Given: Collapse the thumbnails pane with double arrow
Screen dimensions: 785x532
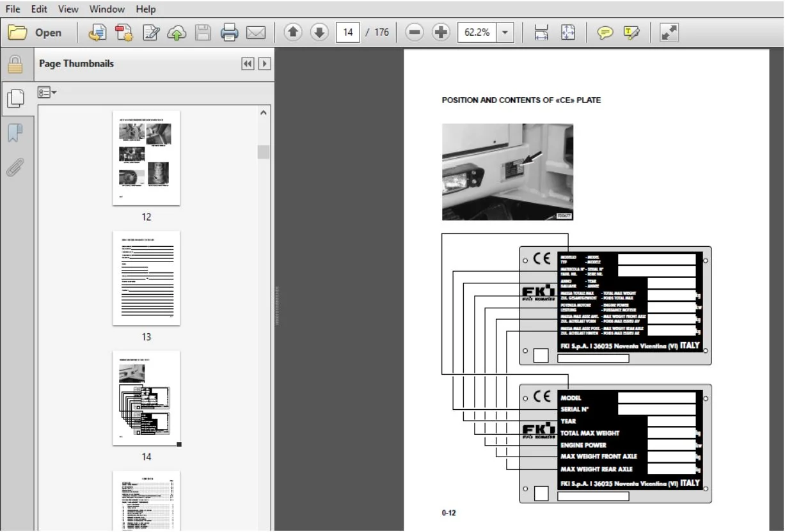Looking at the screenshot, I should (x=248, y=64).
